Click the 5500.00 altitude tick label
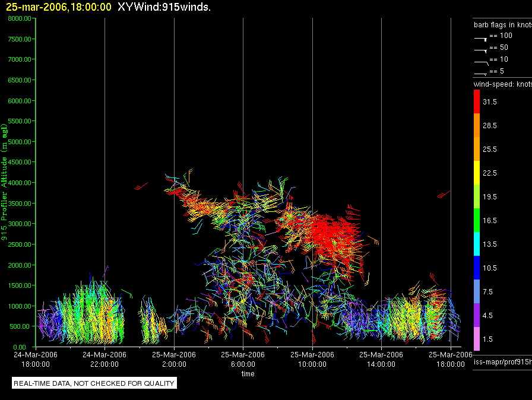The width and height of the screenshot is (532, 400). coord(20,121)
